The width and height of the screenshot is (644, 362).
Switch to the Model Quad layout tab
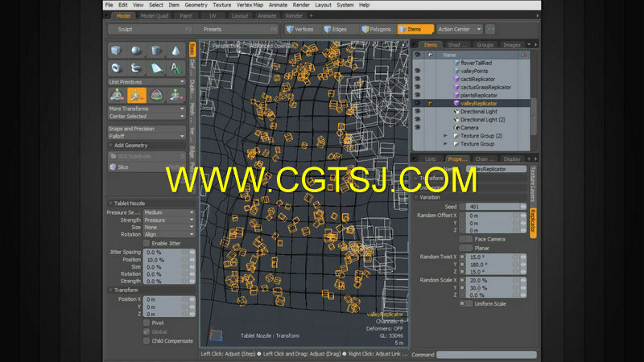155,15
